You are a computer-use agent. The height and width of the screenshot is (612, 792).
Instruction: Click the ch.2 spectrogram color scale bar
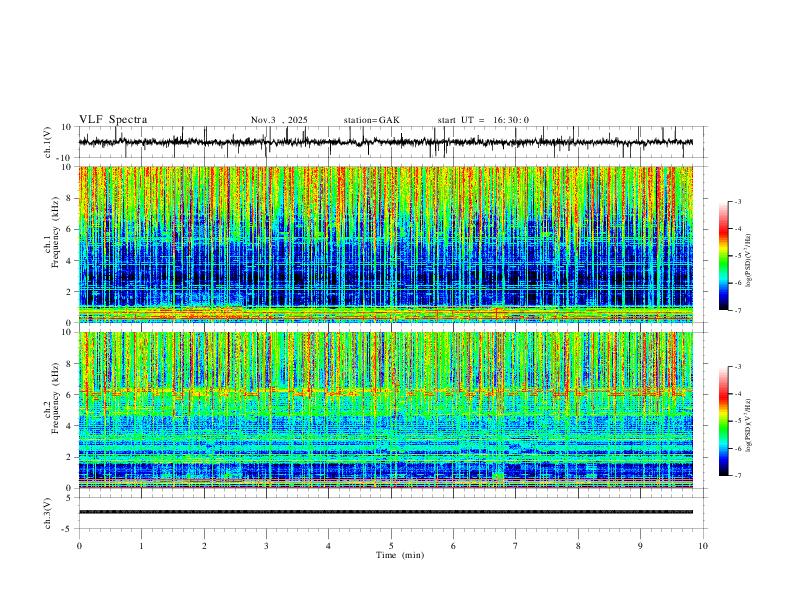pos(723,421)
